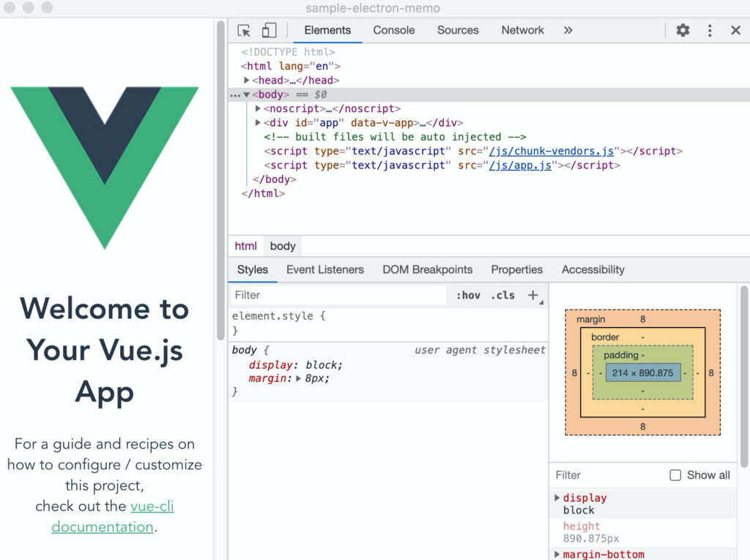
Task: Select the closing </body> tag line
Action: click(x=275, y=179)
